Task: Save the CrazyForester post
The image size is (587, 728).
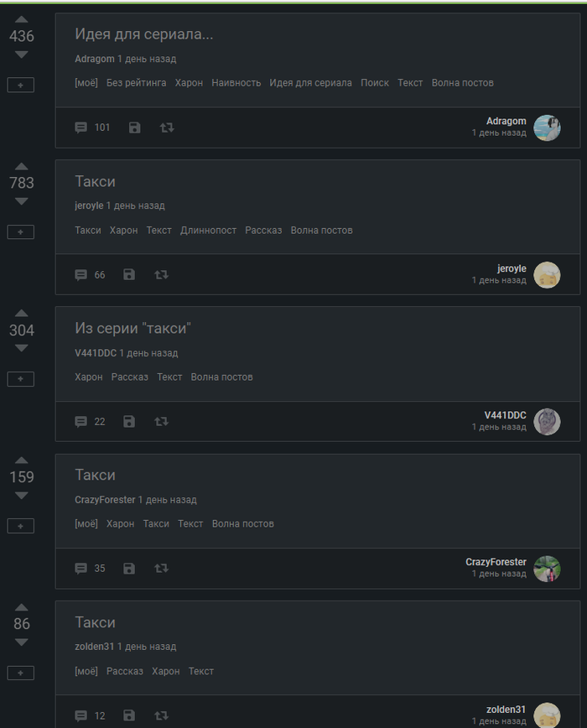Action: click(129, 569)
